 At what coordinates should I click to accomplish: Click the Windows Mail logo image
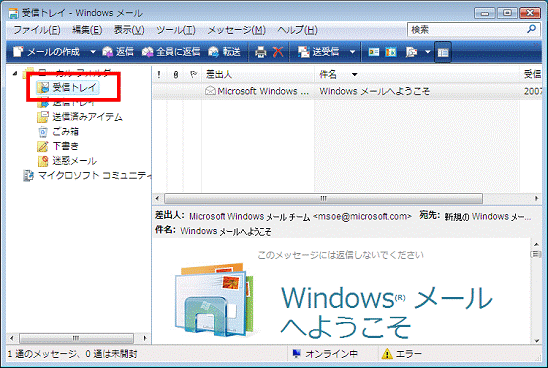pyautogui.click(x=214, y=300)
